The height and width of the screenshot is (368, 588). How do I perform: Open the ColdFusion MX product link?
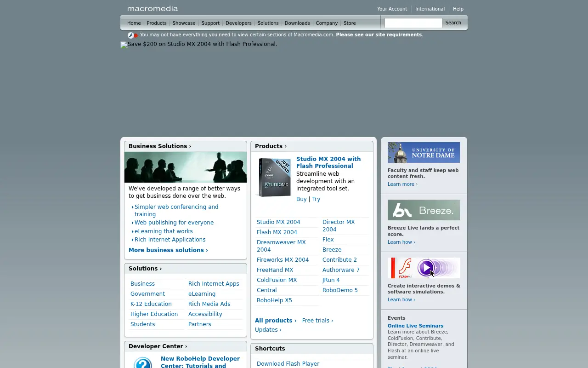[277, 280]
